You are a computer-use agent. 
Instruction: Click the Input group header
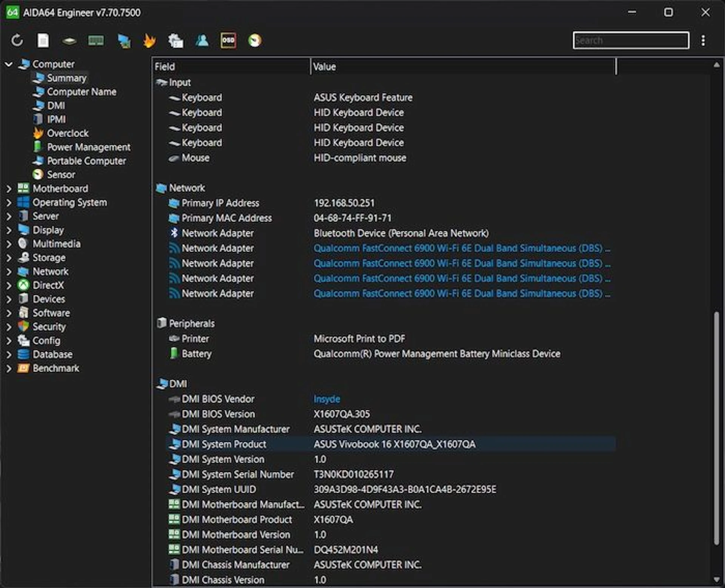(179, 83)
